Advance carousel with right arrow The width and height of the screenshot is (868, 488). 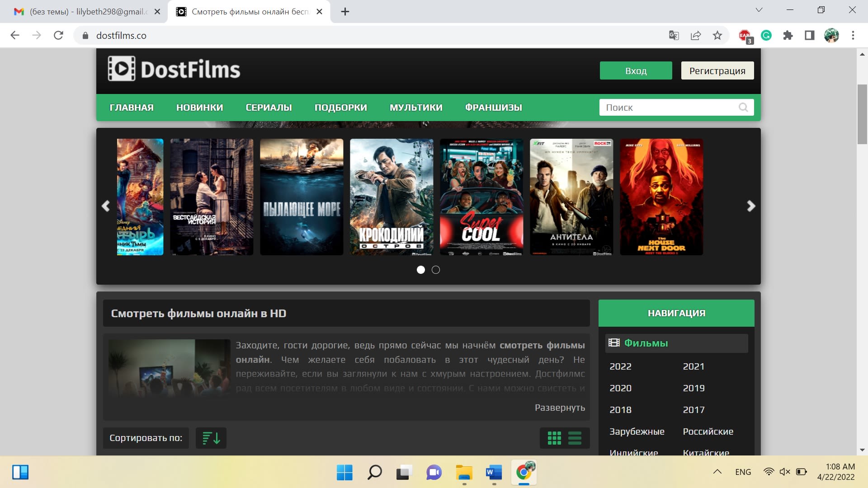[750, 206]
